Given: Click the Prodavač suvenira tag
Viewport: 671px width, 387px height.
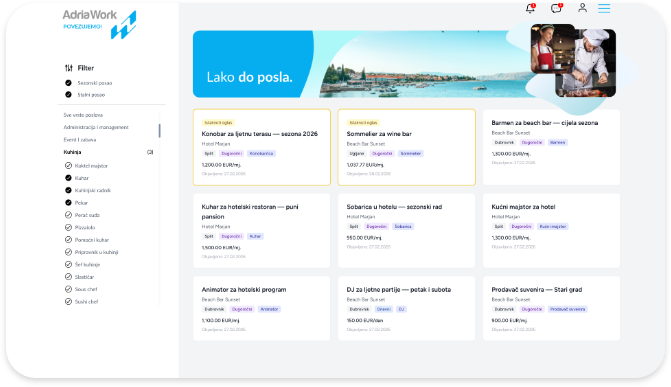Looking at the screenshot, I should click(x=567, y=309).
